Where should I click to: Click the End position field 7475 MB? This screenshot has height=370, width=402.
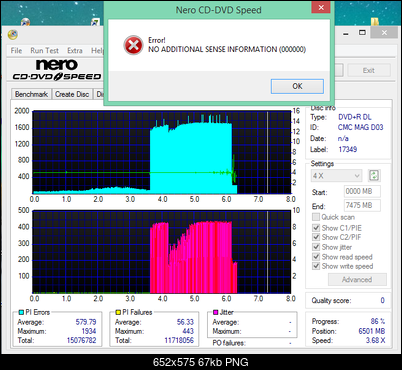point(362,205)
